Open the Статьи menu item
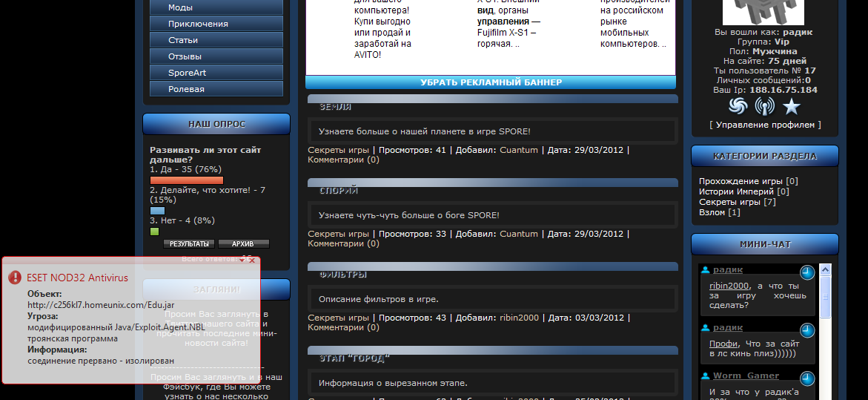The image size is (868, 400). [216, 40]
